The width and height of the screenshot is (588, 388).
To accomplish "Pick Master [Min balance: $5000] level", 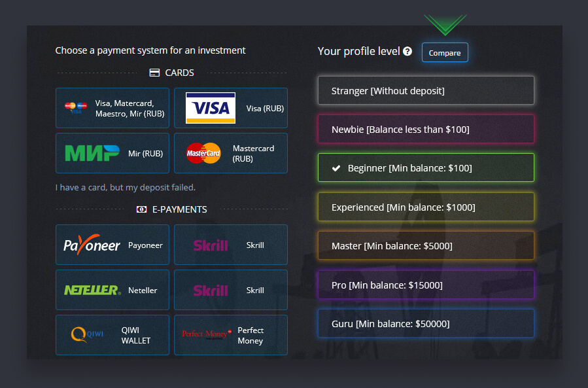I will click(425, 245).
